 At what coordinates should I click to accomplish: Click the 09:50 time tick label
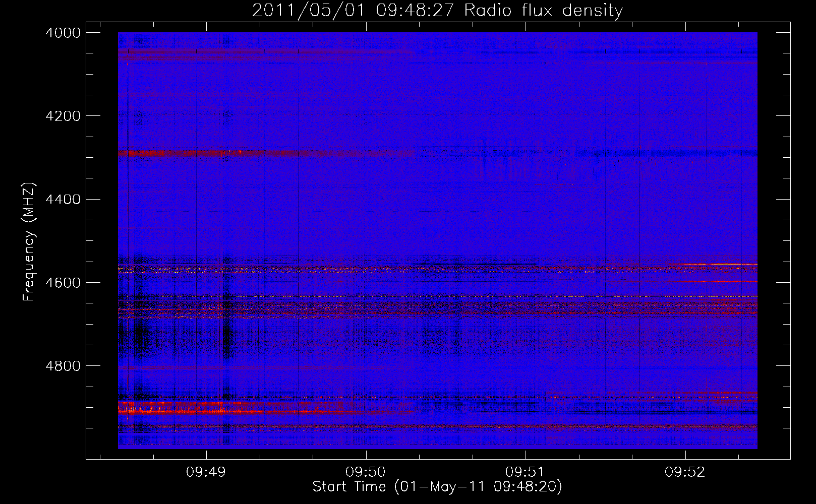[x=366, y=472]
